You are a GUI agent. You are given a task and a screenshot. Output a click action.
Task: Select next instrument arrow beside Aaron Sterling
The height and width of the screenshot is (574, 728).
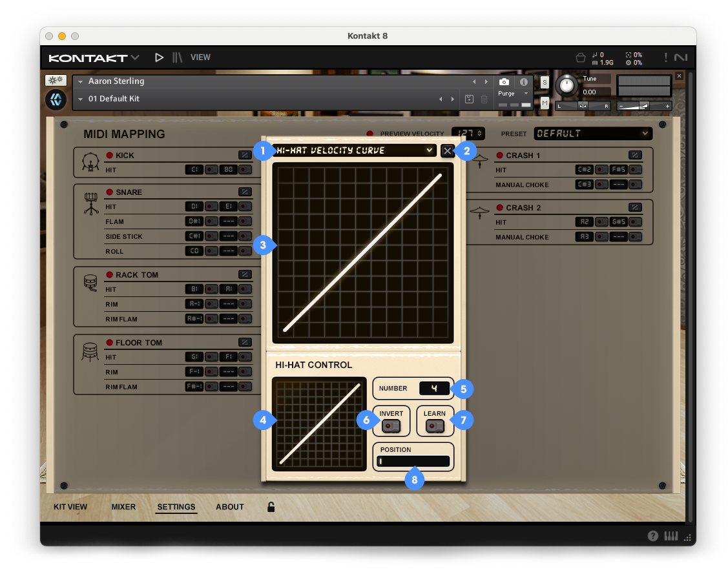[x=486, y=81]
